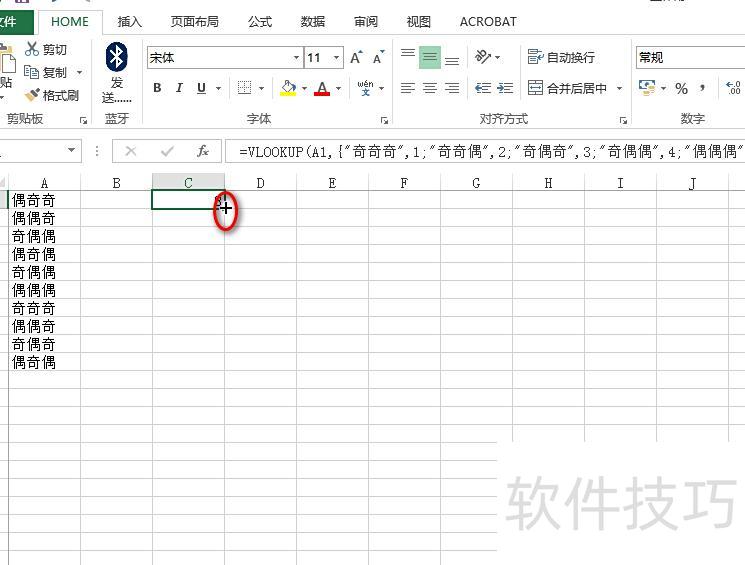Toggle Underline formatting
This screenshot has height=565, width=745.
coord(201,88)
